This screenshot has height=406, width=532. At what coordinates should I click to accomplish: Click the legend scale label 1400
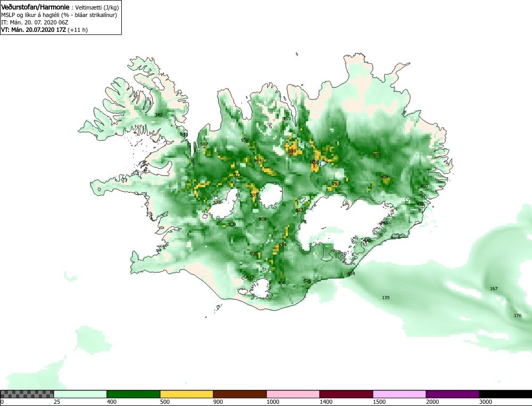[x=326, y=402]
